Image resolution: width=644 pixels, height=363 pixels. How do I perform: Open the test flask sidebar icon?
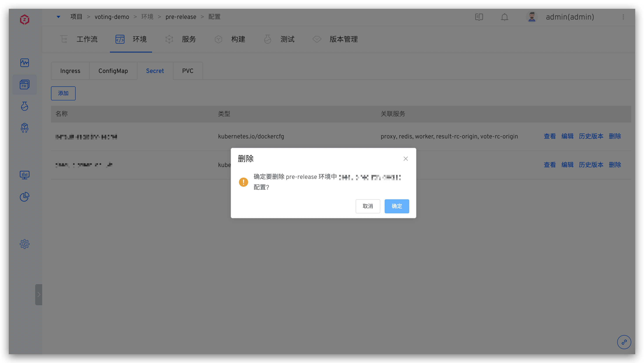click(24, 106)
